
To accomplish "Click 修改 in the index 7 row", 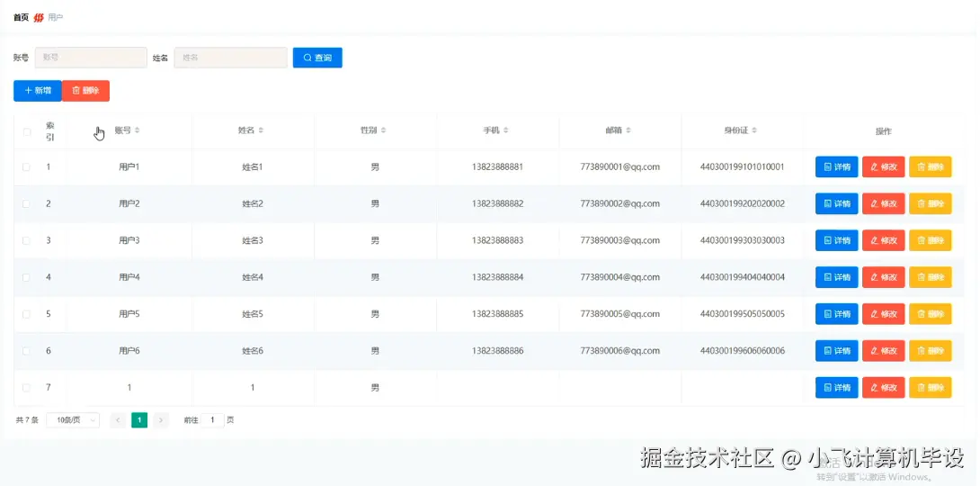I will [883, 388].
